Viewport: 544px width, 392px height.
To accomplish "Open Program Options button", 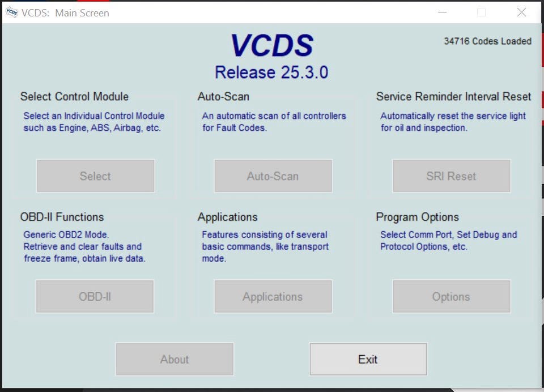I will pos(452,297).
